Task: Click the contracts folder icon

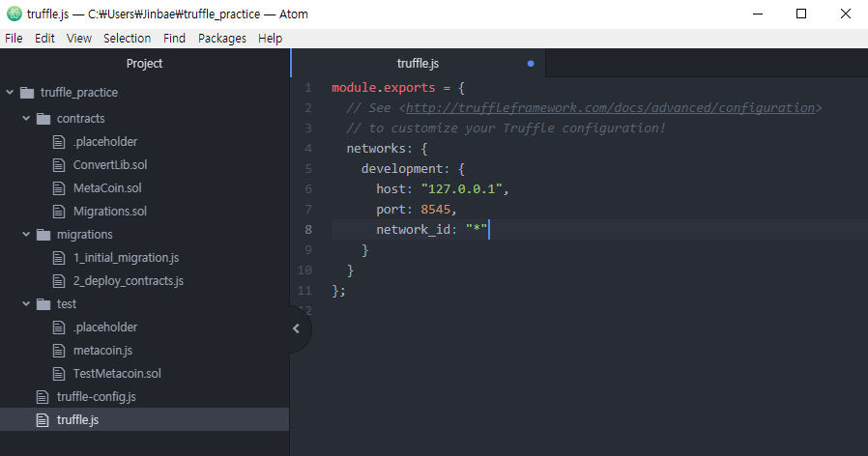Action: pyautogui.click(x=43, y=119)
